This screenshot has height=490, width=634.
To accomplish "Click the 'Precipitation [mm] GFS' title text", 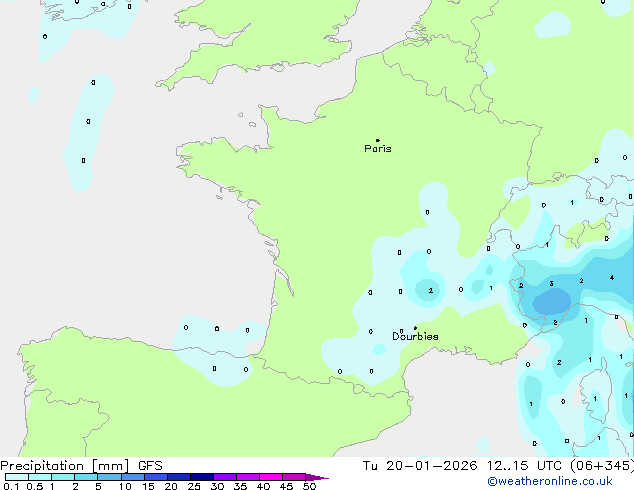I will pyautogui.click(x=81, y=466).
